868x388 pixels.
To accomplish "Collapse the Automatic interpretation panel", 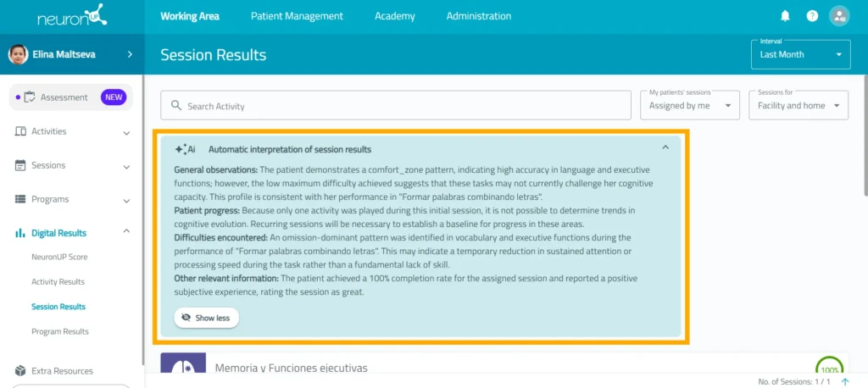I will pos(665,147).
